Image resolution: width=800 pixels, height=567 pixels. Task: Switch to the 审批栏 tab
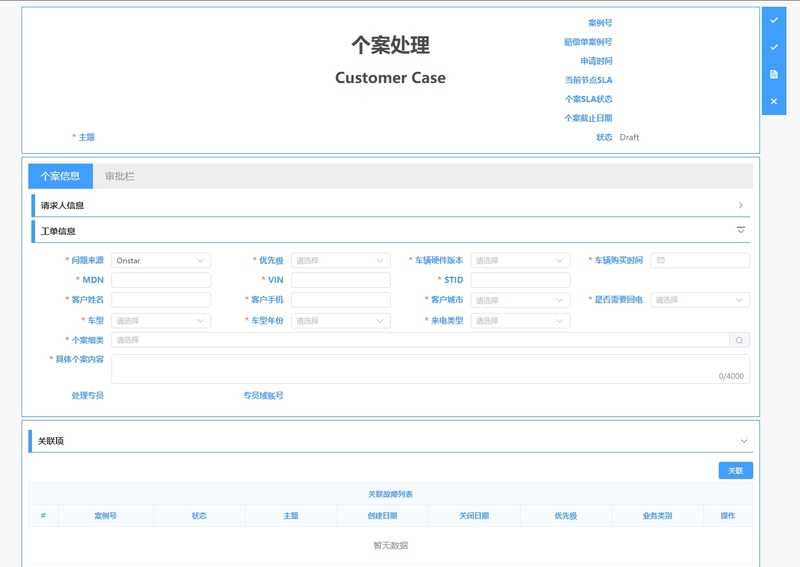pos(120,176)
